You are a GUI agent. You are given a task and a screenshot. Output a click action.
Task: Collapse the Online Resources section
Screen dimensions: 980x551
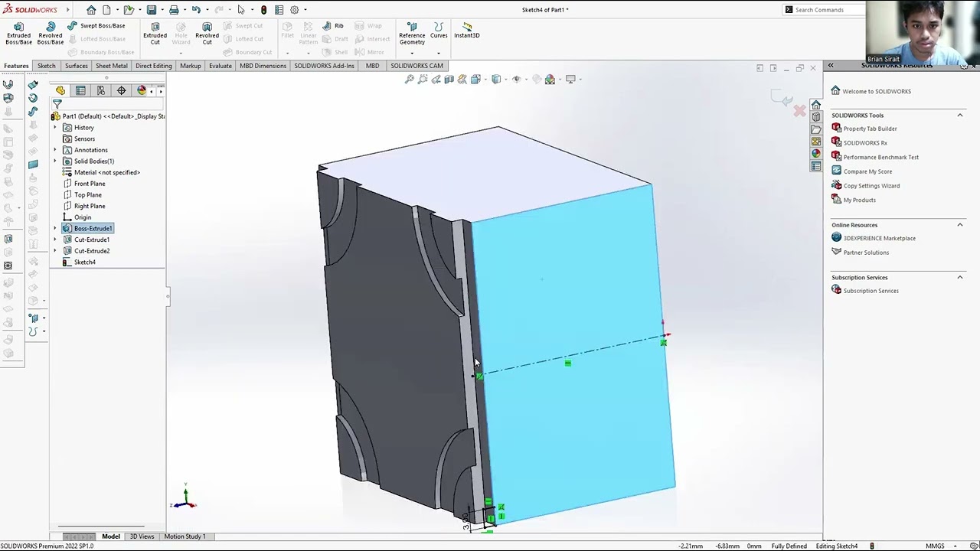(x=960, y=225)
